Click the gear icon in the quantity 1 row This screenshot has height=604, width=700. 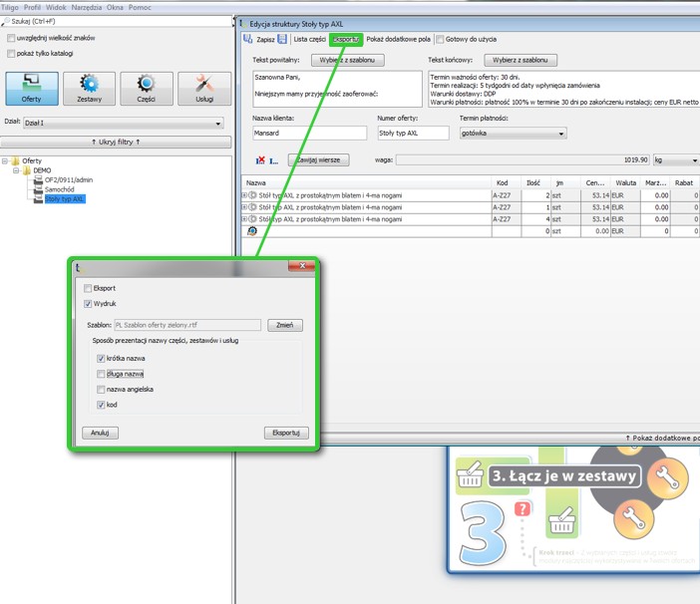(x=252, y=207)
